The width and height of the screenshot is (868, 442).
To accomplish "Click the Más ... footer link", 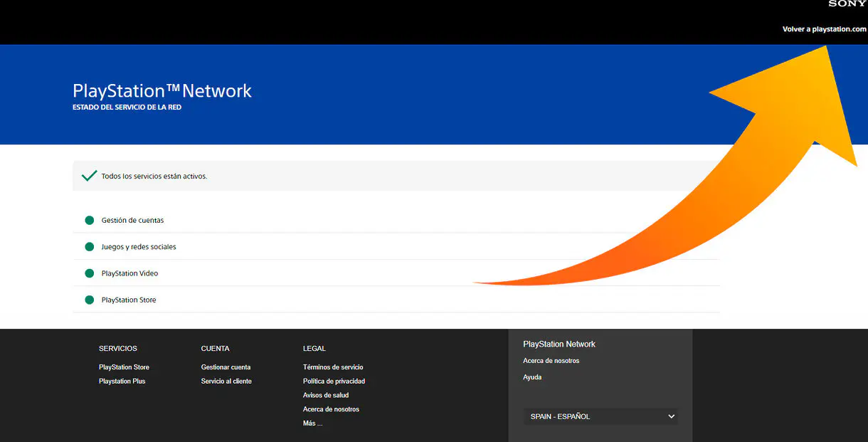I will [312, 423].
